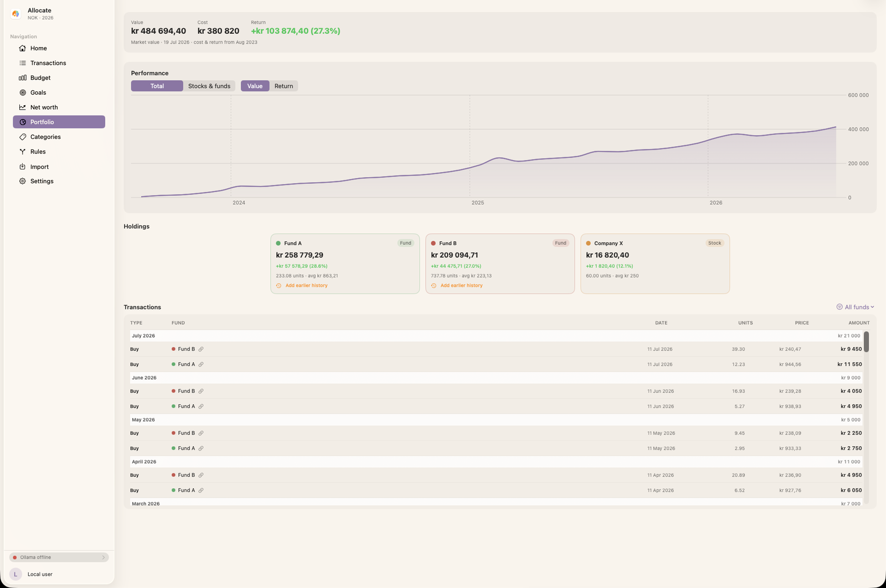The width and height of the screenshot is (886, 588).
Task: Click Fund B holding value kr 209 094,71
Action: point(455,255)
